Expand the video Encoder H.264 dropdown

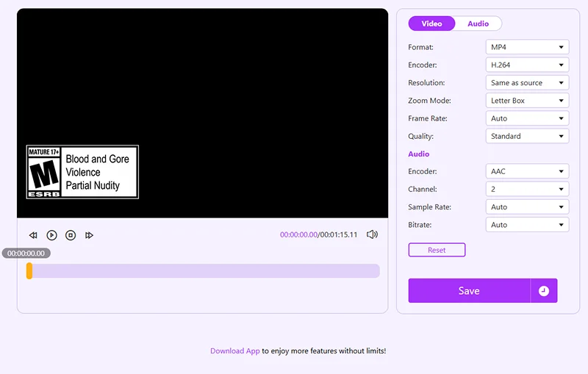point(527,65)
